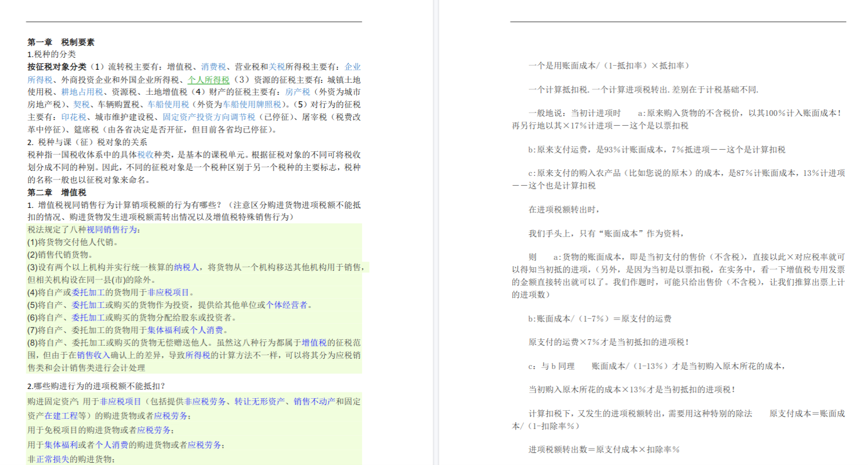
Task: Click the 非应税劳务 link
Action: click(205, 402)
